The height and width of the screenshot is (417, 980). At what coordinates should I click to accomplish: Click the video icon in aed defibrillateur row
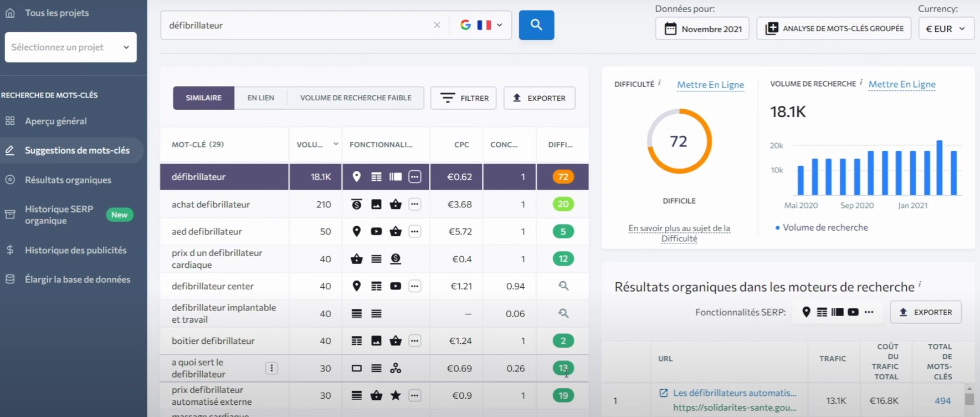(376, 231)
